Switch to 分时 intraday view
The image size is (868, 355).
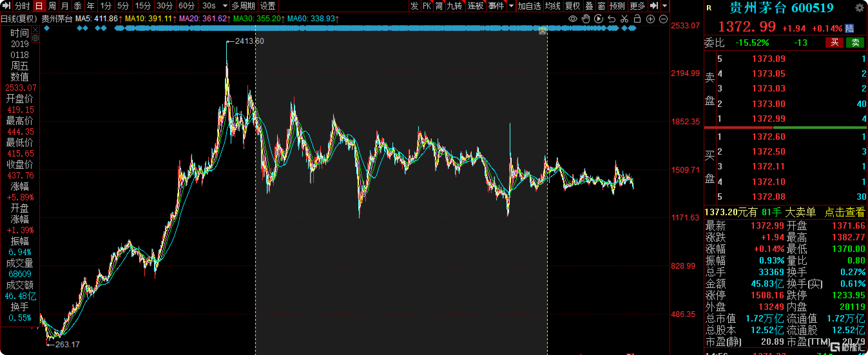pyautogui.click(x=22, y=6)
